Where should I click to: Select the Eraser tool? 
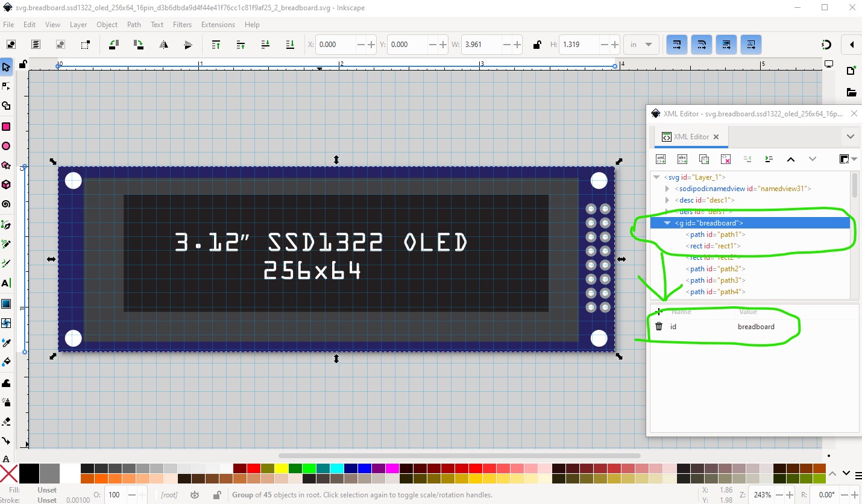tap(6, 421)
